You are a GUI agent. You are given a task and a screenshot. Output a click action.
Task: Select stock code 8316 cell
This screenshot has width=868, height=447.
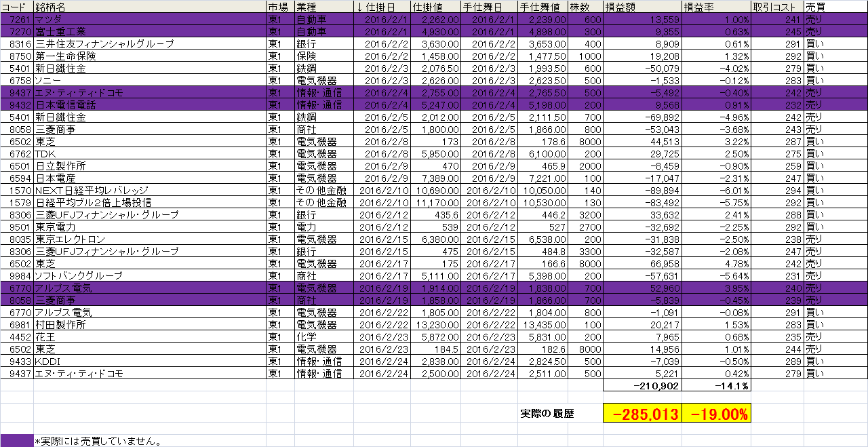coord(17,43)
